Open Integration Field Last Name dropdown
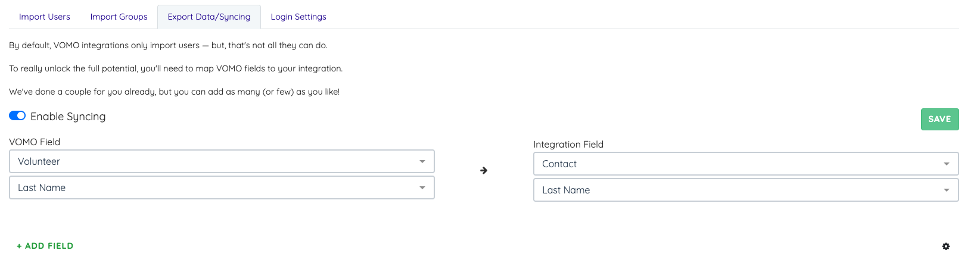The width and height of the screenshot is (980, 272). 746,190
